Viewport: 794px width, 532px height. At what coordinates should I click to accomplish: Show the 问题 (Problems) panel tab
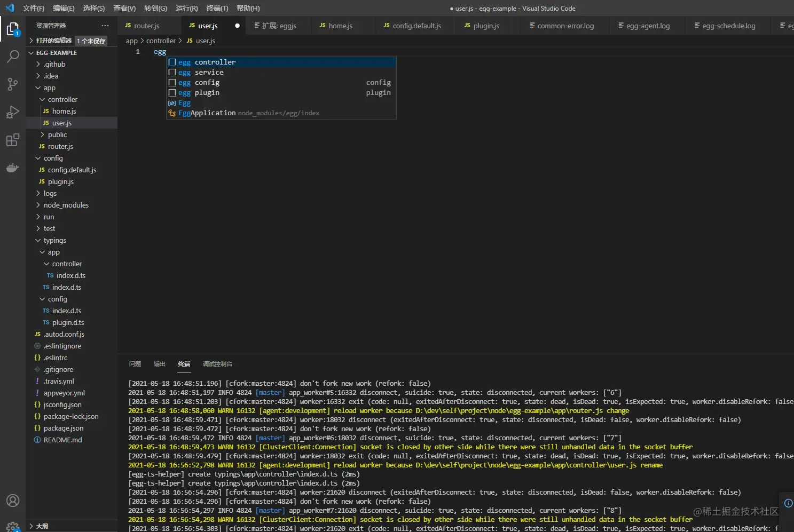pyautogui.click(x=135, y=364)
